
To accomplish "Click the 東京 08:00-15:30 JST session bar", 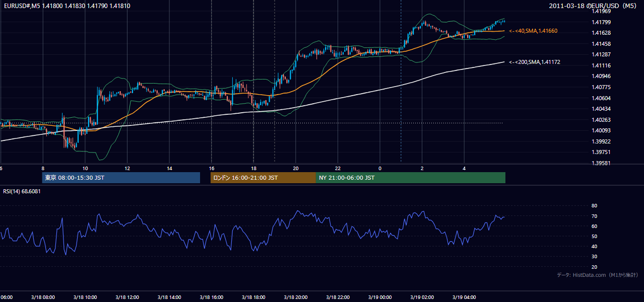I will click(121, 178).
